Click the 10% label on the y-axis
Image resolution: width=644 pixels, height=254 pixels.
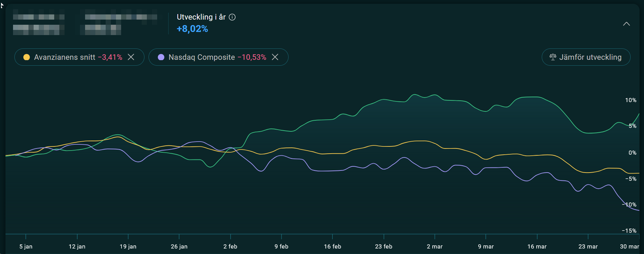pyautogui.click(x=631, y=100)
